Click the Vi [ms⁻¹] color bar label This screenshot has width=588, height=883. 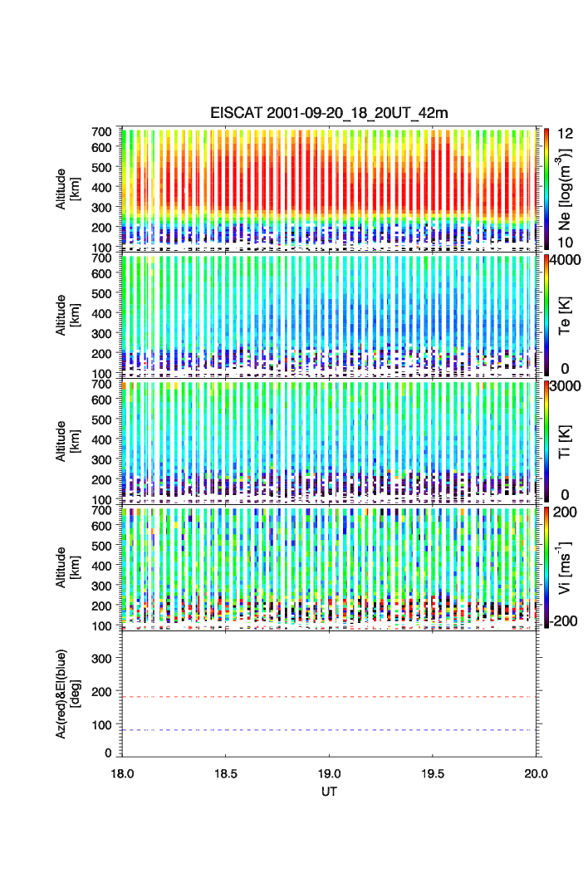click(x=567, y=567)
